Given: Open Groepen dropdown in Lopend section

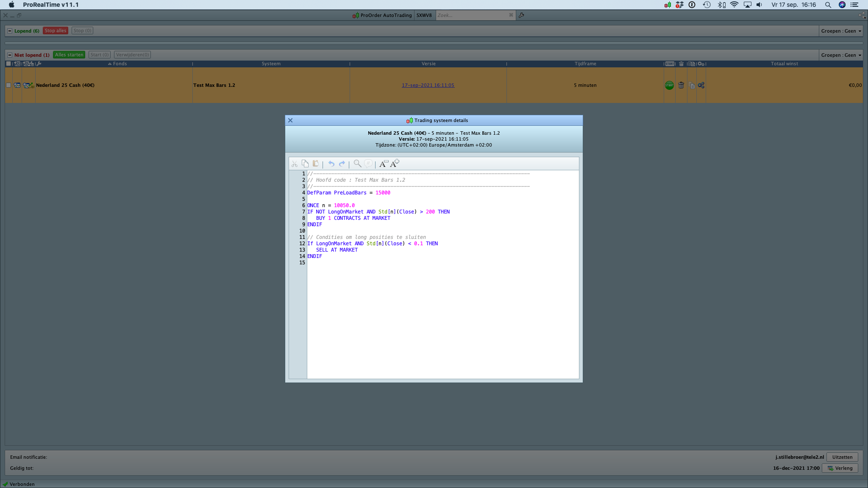Looking at the screenshot, I should click(841, 31).
